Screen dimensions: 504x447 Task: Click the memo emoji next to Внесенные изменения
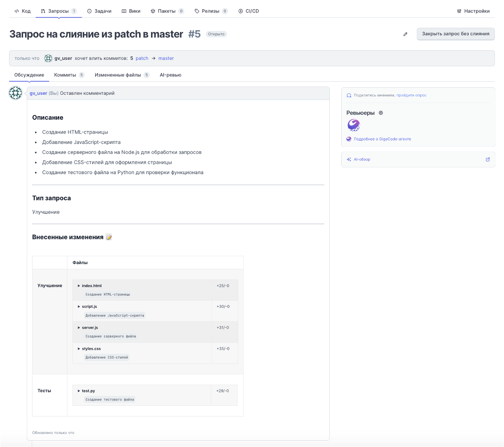(x=109, y=237)
